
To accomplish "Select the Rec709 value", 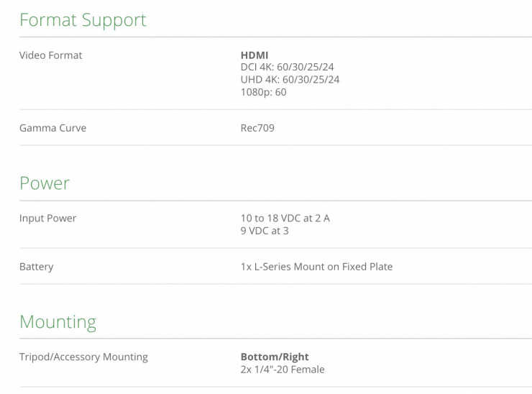I will click(257, 128).
